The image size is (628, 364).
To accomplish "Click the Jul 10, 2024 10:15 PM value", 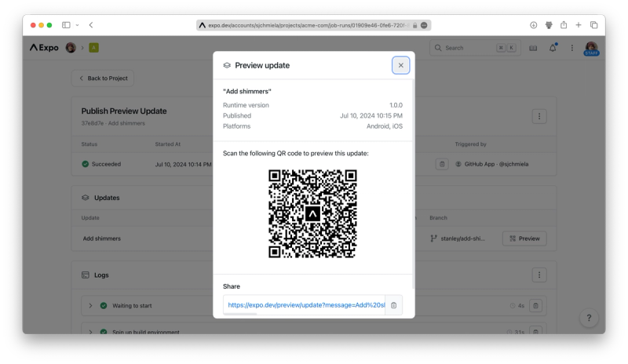I will click(x=371, y=116).
